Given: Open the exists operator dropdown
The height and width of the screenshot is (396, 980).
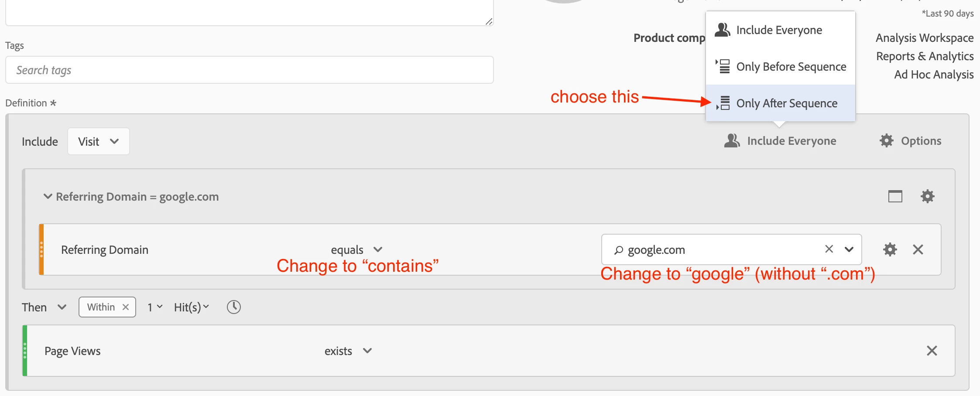Looking at the screenshot, I should click(x=348, y=351).
